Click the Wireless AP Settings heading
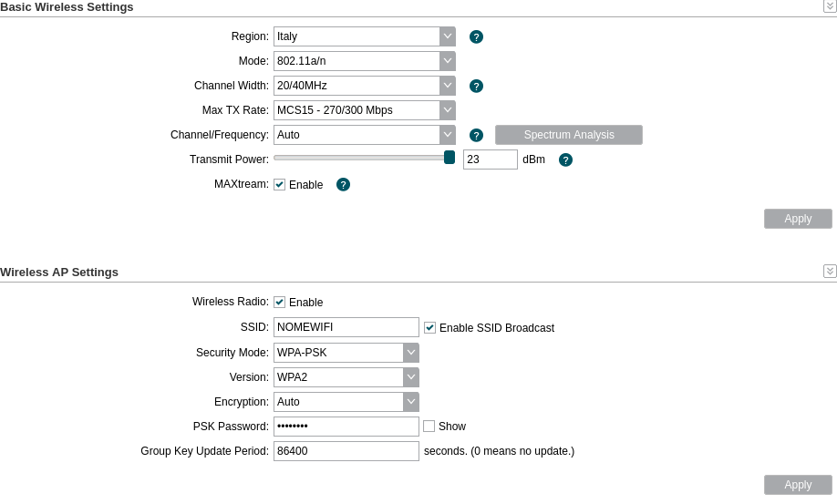 click(x=59, y=272)
